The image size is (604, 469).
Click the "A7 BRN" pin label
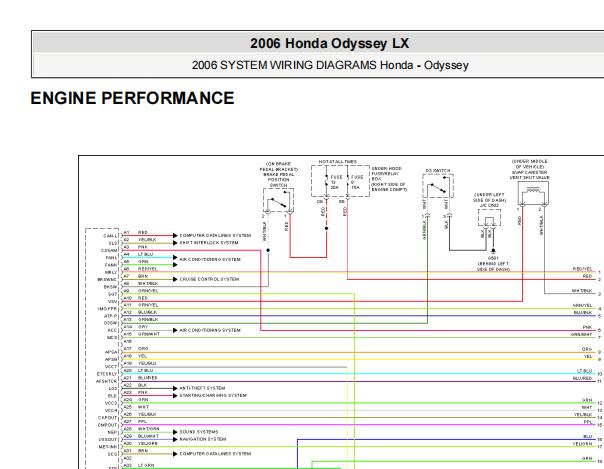click(x=136, y=276)
